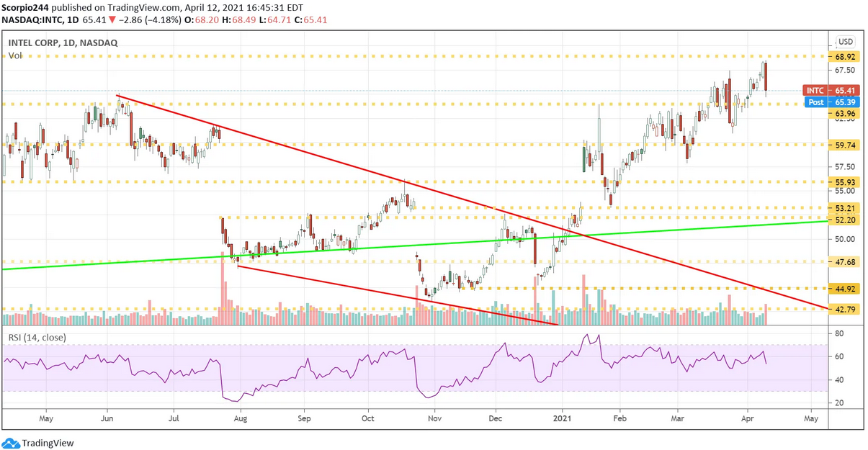Click the 63.96 price level label

tap(844, 114)
